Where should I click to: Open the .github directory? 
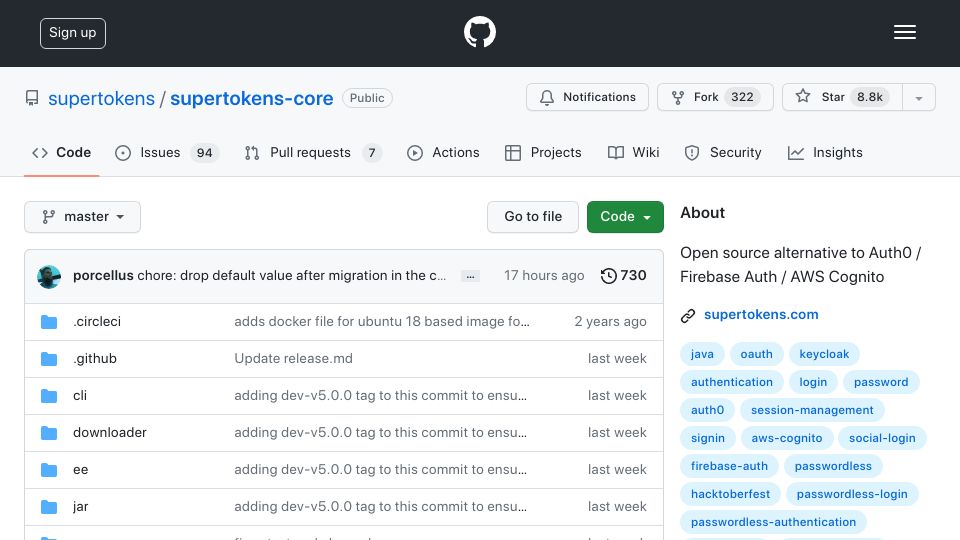[95, 358]
